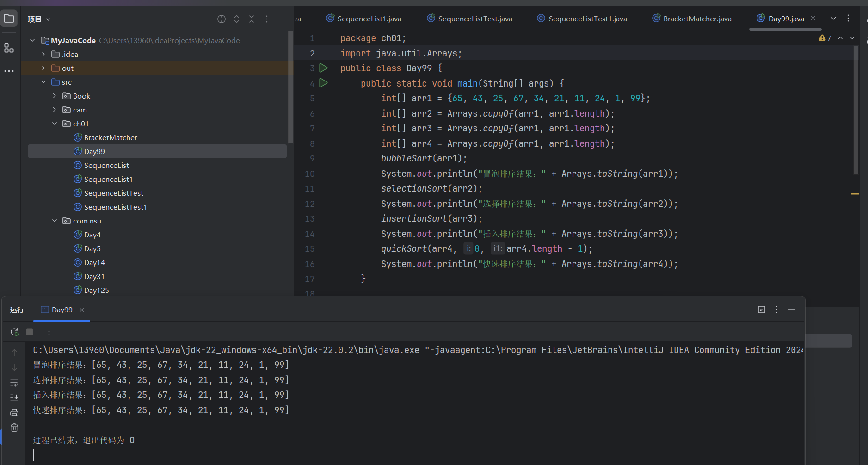Viewport: 868px width, 465px height.
Task: Open Day14 class under com.nsu
Action: click(x=94, y=262)
